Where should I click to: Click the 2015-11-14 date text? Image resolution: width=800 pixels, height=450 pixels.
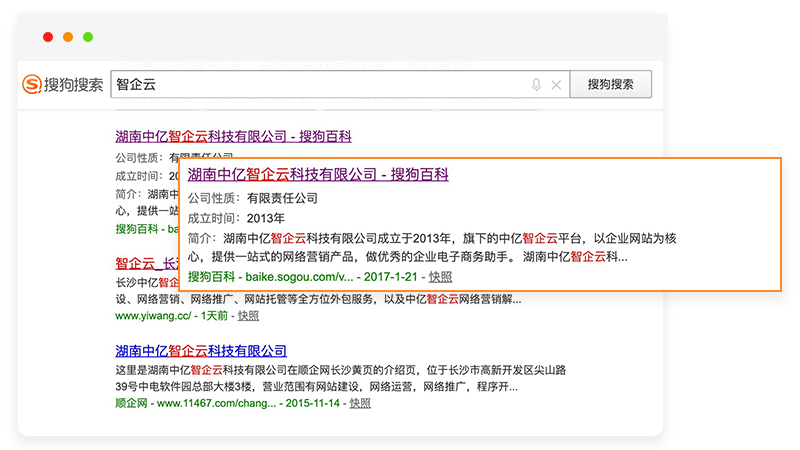coord(312,403)
